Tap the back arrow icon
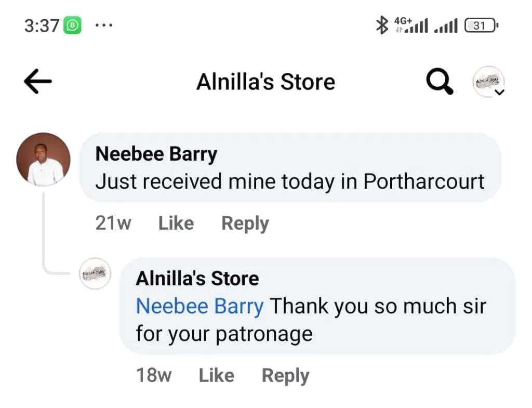This screenshot has height=408, width=532. tap(37, 81)
